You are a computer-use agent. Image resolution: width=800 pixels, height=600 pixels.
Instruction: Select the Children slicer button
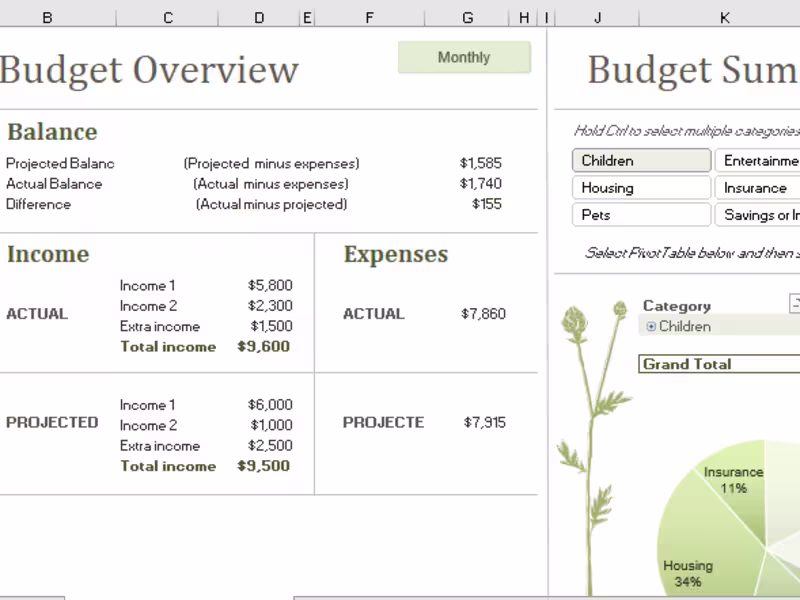pos(641,161)
